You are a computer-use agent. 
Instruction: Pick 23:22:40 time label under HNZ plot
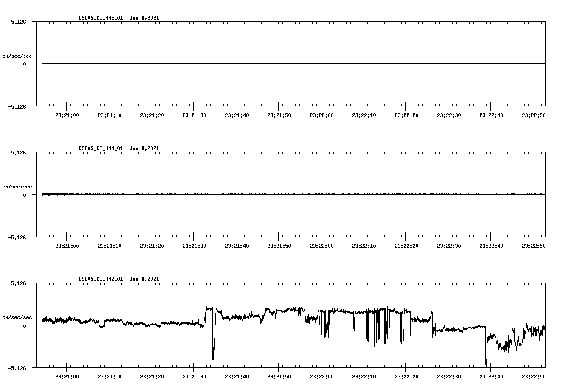(491, 376)
